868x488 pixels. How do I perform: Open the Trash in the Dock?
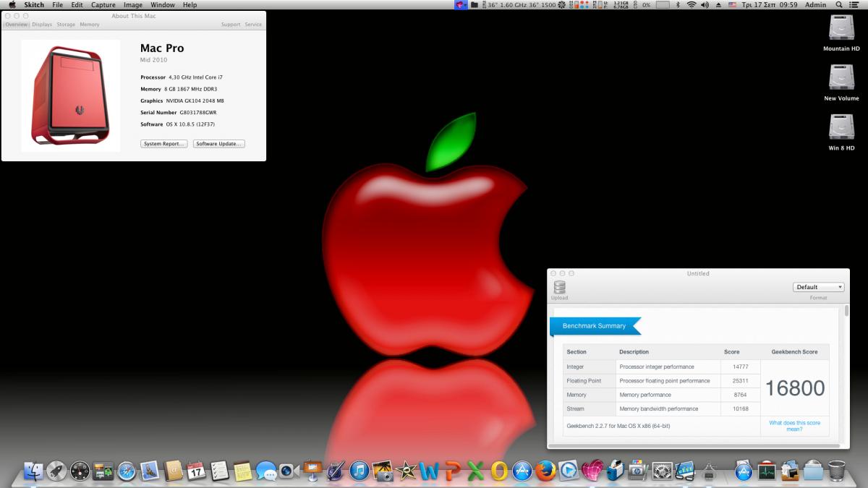837,471
